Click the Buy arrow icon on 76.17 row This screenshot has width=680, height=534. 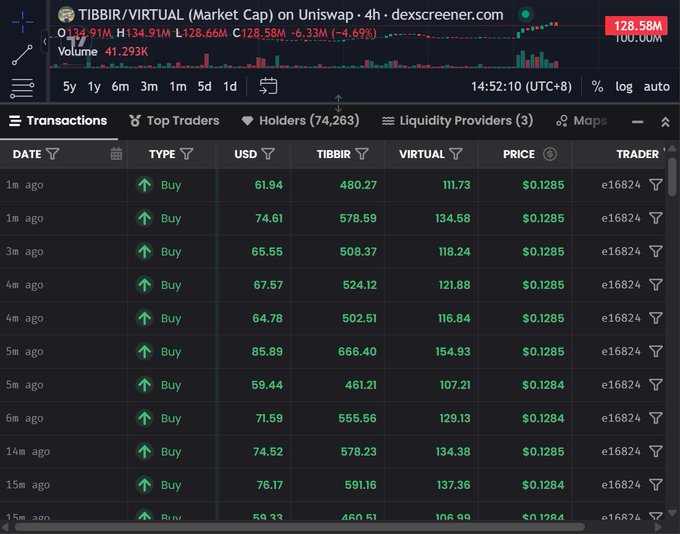(x=144, y=485)
